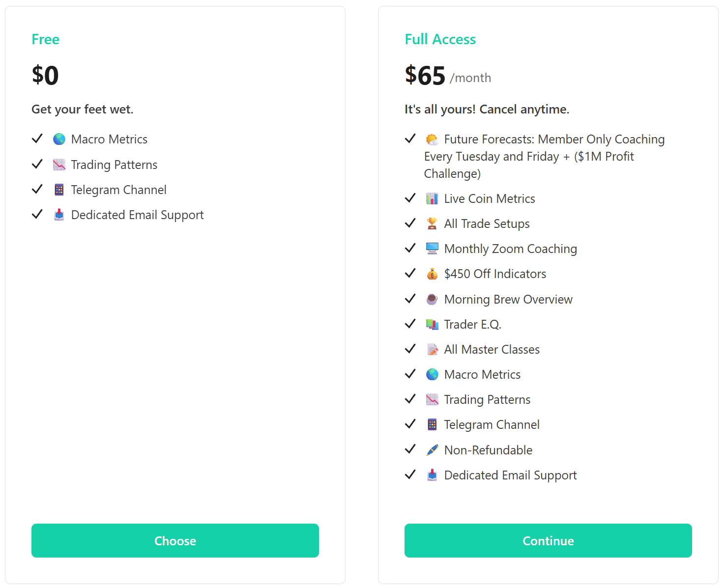This screenshot has width=726, height=588.
Task: Click the books icon beside Trader E.Q.
Action: pyautogui.click(x=432, y=324)
